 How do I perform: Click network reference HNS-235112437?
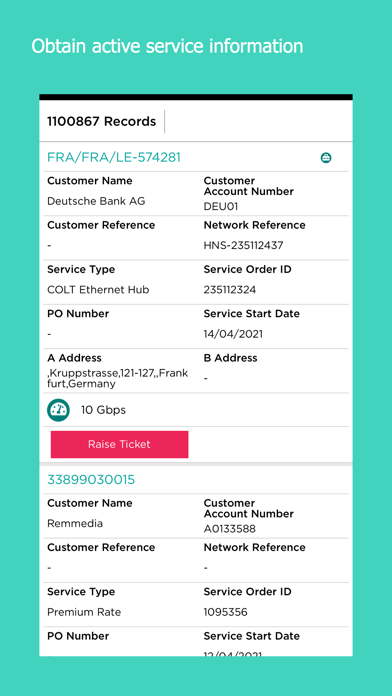(x=243, y=245)
